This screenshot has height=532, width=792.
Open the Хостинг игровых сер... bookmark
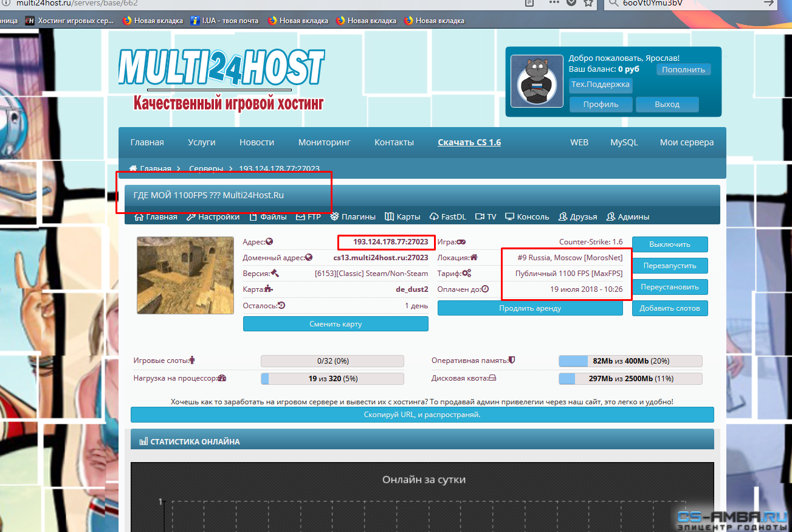[69, 21]
